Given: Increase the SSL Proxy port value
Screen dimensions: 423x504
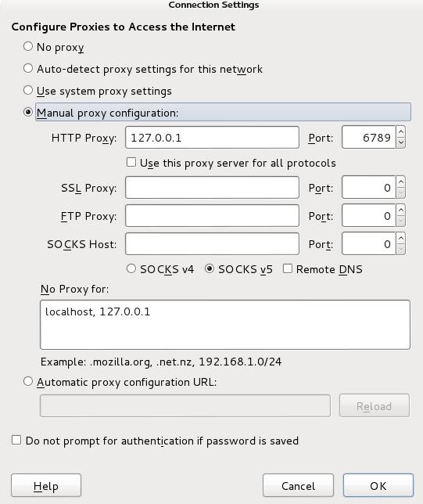Looking at the screenshot, I should (x=400, y=182).
